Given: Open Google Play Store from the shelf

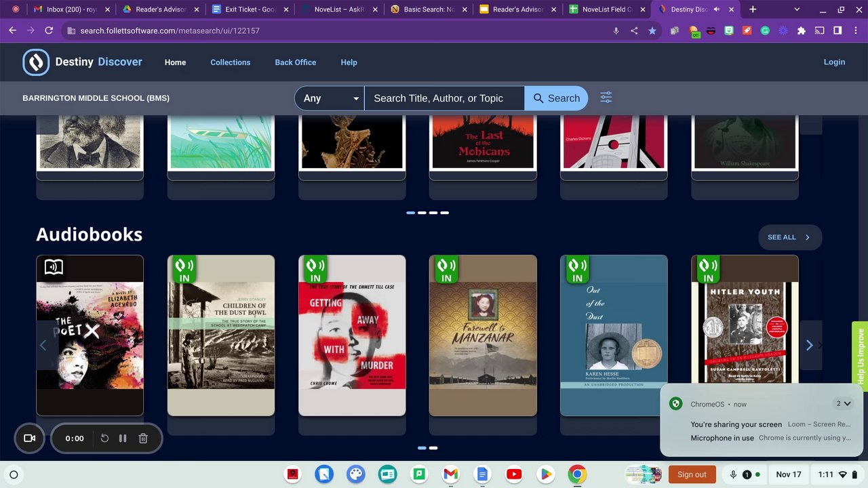Looking at the screenshot, I should pos(545,474).
